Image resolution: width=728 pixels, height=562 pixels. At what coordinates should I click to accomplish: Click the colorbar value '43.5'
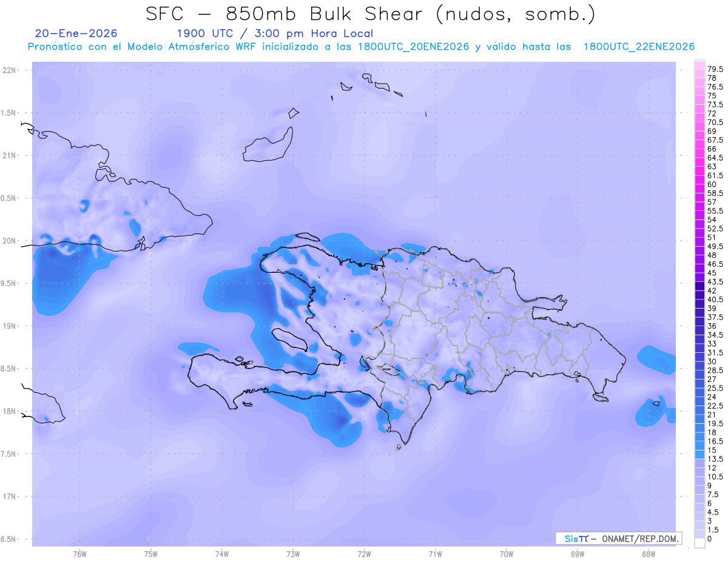coord(715,281)
